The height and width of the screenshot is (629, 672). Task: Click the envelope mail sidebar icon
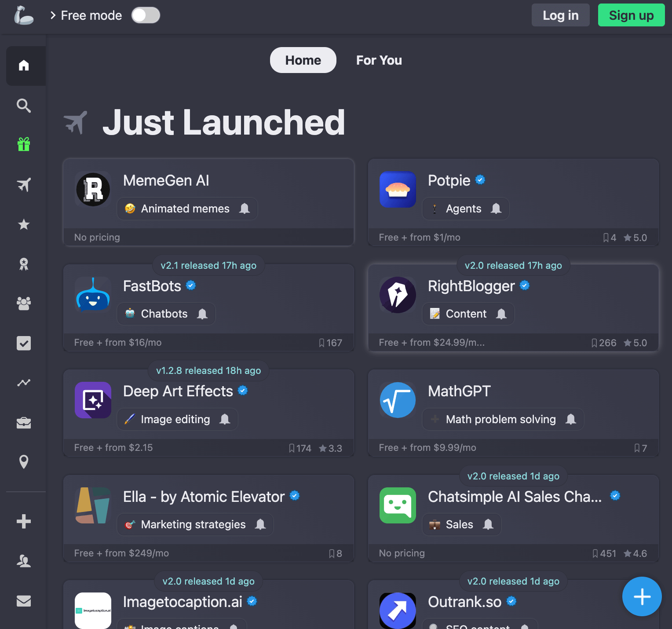pyautogui.click(x=24, y=601)
